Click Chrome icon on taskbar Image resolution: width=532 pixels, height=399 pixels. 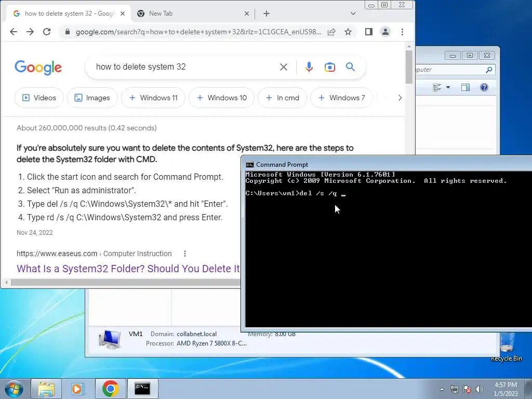click(110, 389)
